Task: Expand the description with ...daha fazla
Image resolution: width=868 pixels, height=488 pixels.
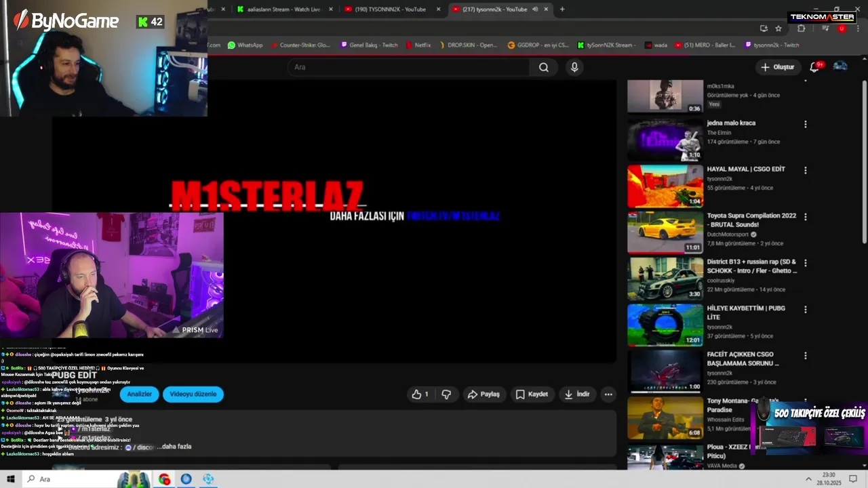Action: (174, 447)
